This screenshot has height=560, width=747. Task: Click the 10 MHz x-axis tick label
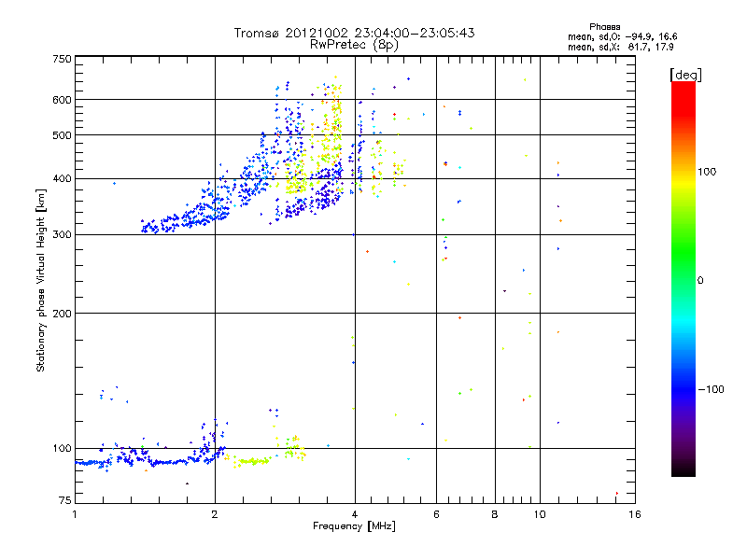(x=540, y=514)
